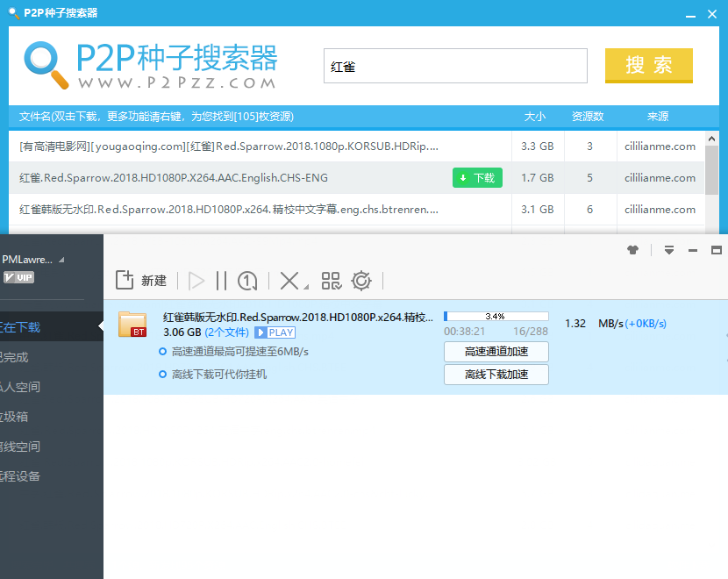Click the scheduled task clock icon

[247, 281]
